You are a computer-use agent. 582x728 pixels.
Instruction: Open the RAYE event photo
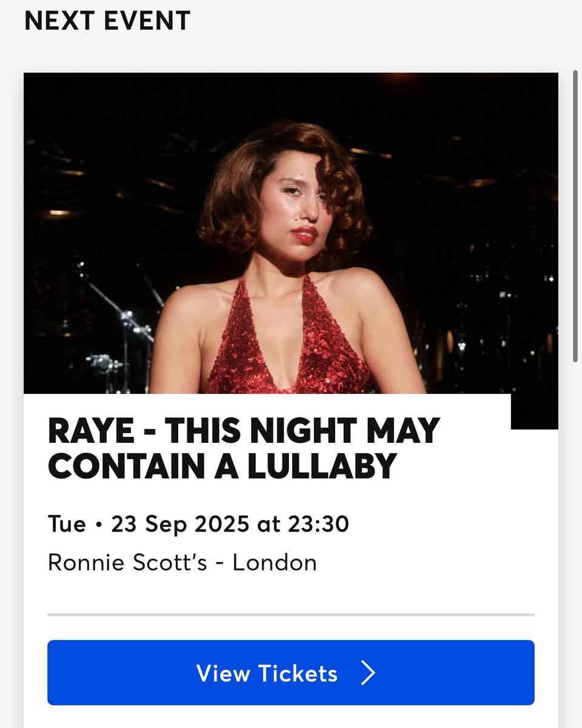[x=291, y=234]
